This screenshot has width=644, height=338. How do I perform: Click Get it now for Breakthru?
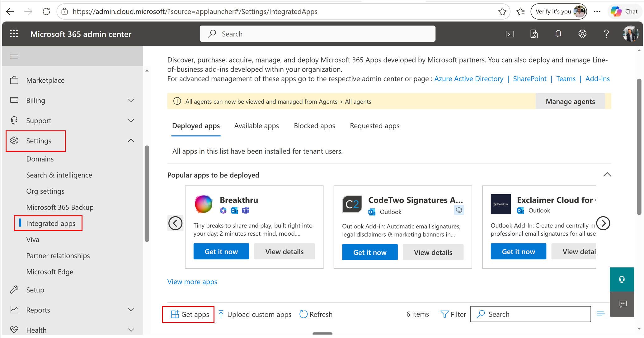point(221,251)
